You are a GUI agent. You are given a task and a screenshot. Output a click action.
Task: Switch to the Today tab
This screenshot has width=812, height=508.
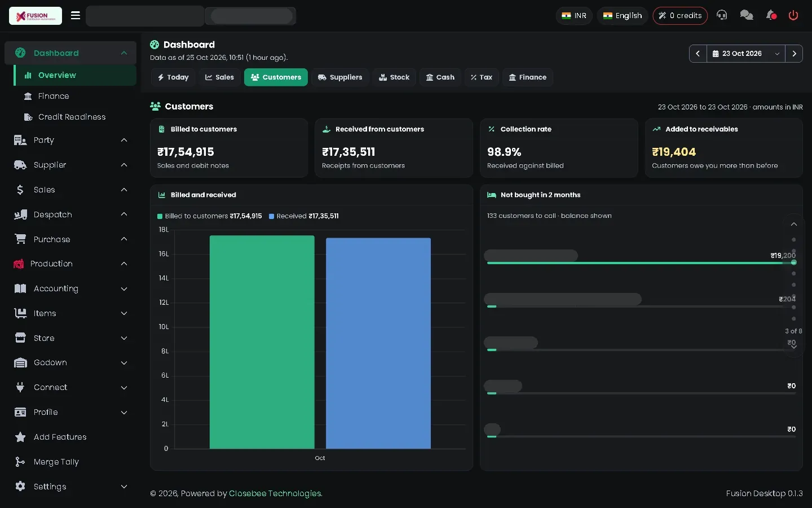(173, 77)
